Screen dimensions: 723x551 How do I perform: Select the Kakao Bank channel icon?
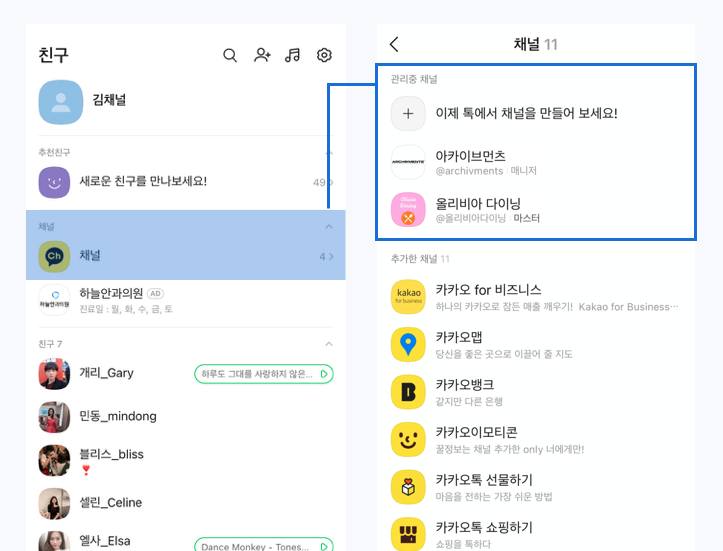click(408, 392)
